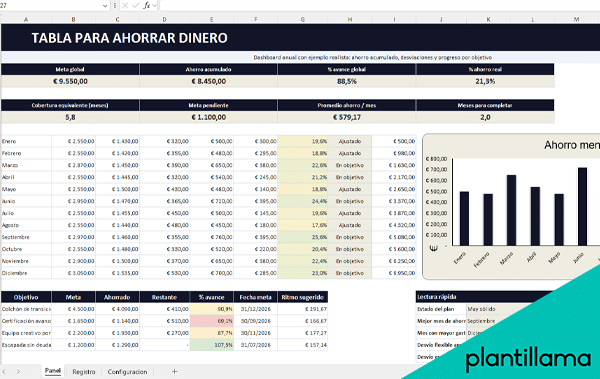Viewport: 600px width, 379px height.
Task: Click the Junio bar in the chart
Action: 582,206
